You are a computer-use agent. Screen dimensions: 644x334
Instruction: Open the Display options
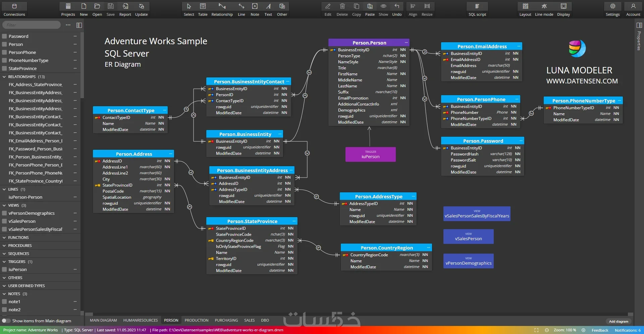[563, 9]
